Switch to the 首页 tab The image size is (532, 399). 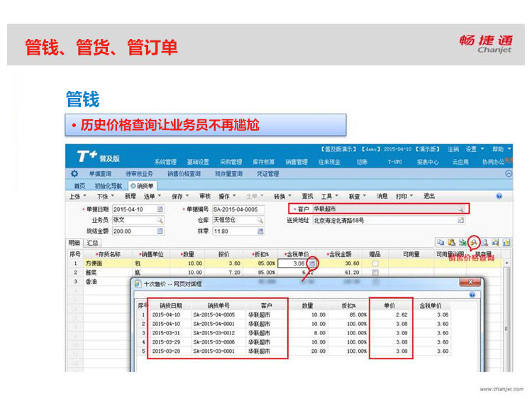pyautogui.click(x=79, y=186)
